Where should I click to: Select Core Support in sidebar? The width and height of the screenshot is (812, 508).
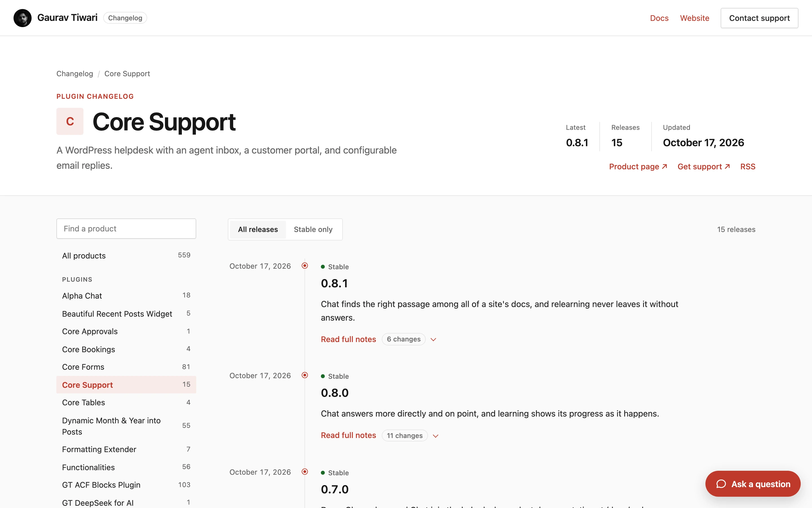(x=126, y=385)
